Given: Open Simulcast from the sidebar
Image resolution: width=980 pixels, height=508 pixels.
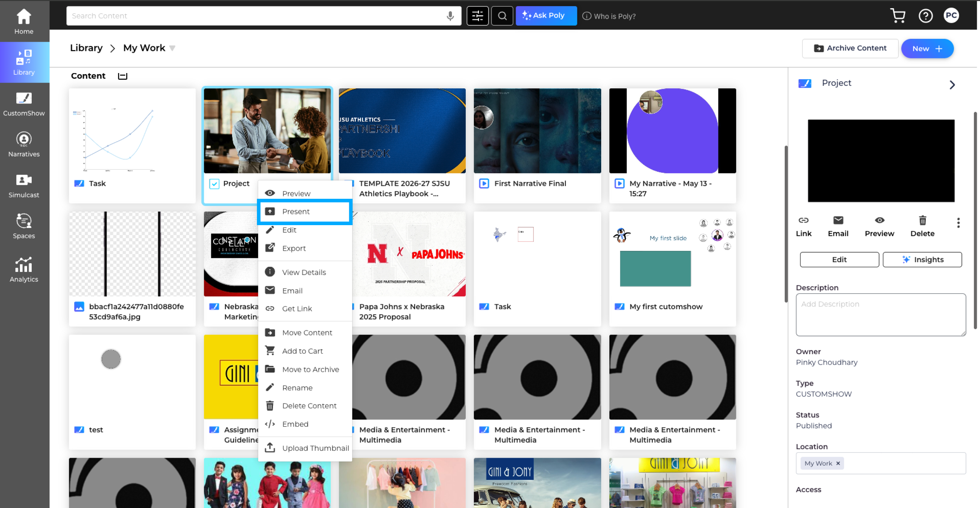Looking at the screenshot, I should coord(24,185).
